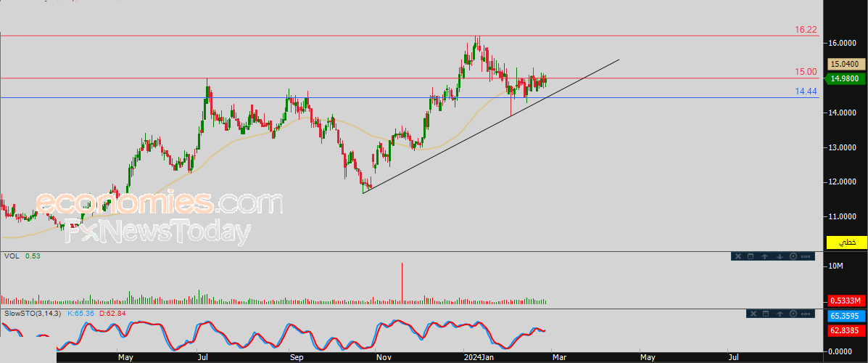Click the tall red November volume spike

pos(402,283)
